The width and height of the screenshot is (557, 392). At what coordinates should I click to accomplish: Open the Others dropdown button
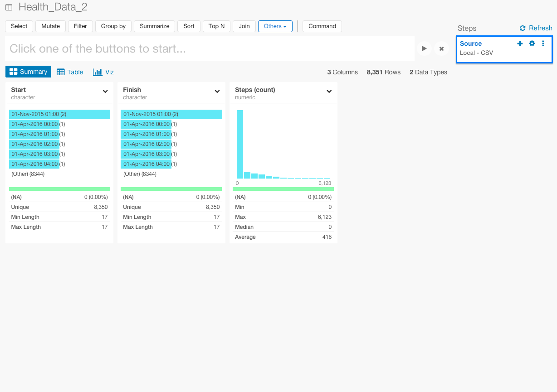(x=275, y=26)
